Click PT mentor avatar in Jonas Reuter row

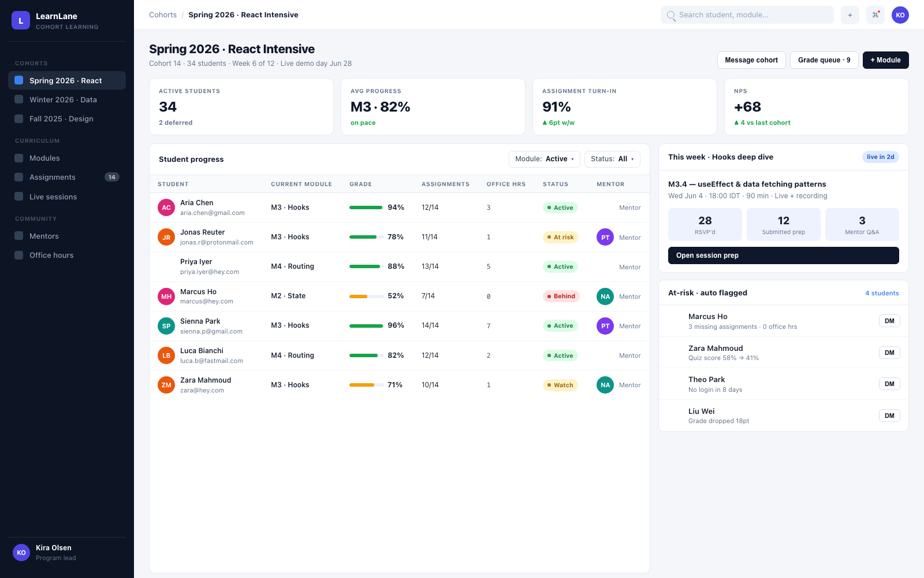coord(605,237)
